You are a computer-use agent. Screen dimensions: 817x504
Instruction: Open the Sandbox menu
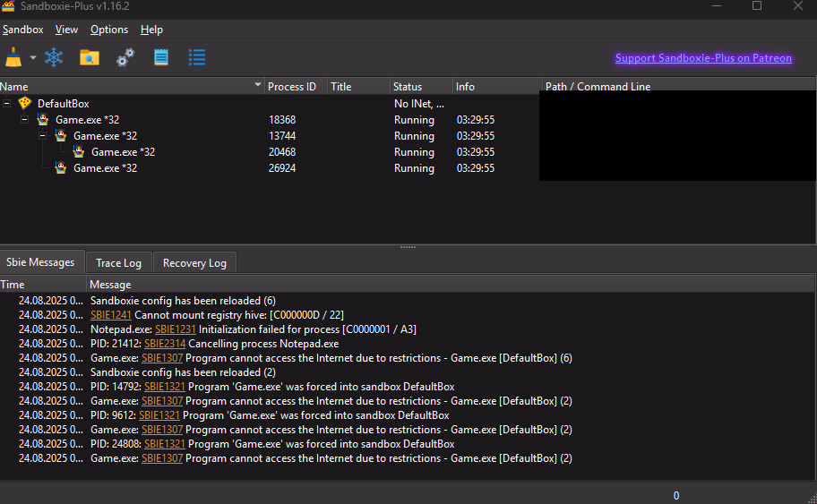coord(22,30)
